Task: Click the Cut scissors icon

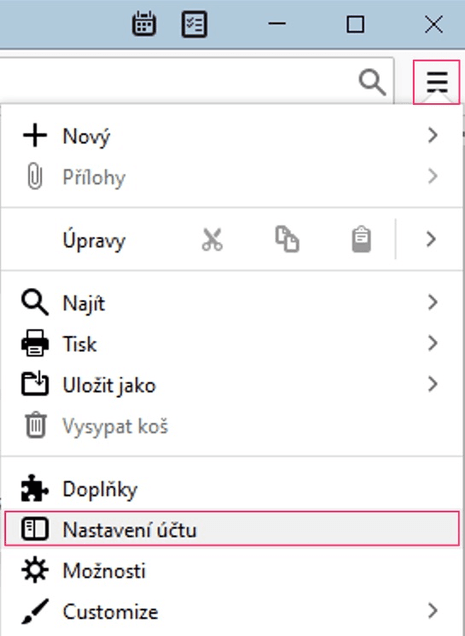Action: (212, 240)
